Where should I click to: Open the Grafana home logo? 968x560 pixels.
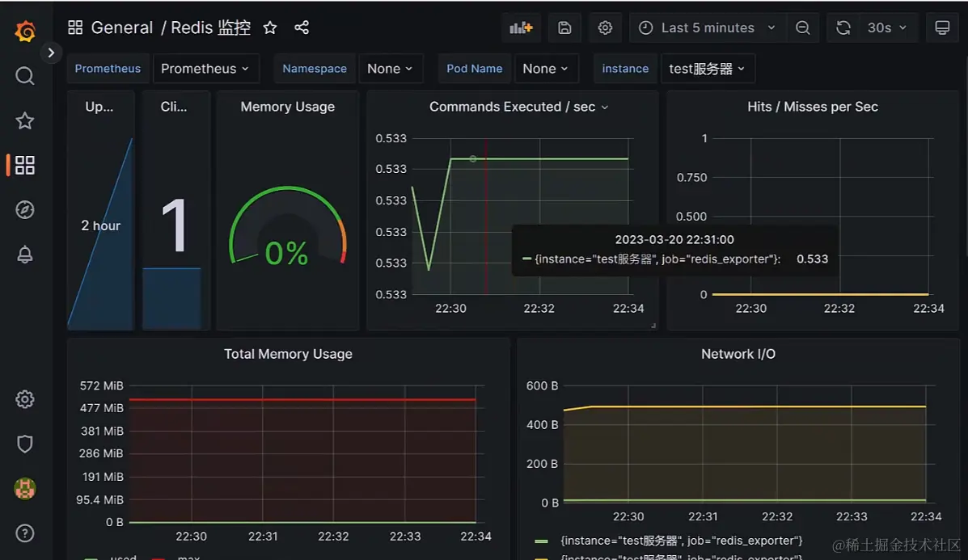coord(25,30)
